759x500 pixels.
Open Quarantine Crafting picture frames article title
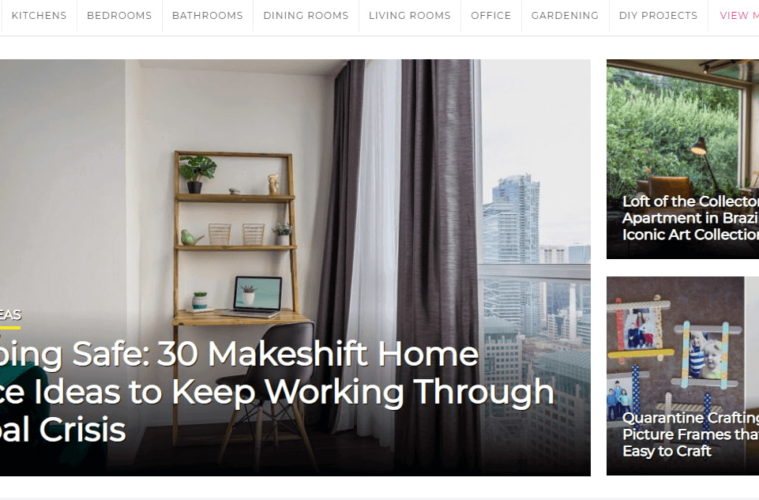(x=690, y=434)
